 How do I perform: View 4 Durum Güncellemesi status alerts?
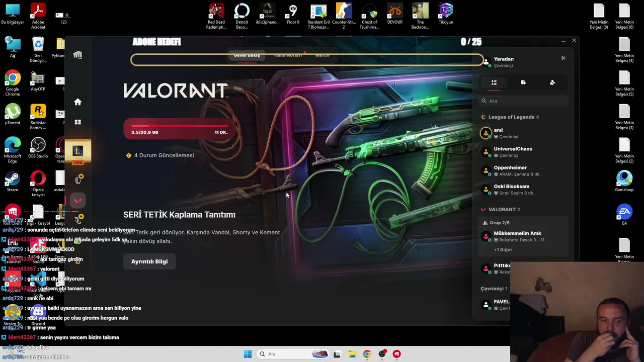click(x=160, y=155)
